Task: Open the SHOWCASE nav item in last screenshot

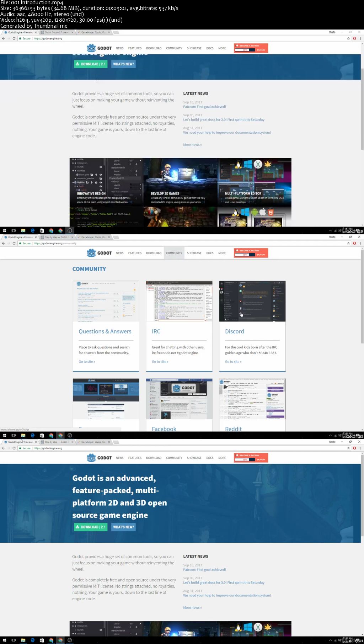Action: (x=194, y=458)
